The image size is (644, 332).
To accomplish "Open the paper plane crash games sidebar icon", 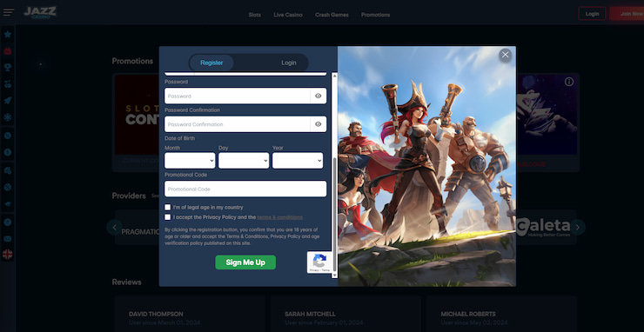I will coord(7,101).
